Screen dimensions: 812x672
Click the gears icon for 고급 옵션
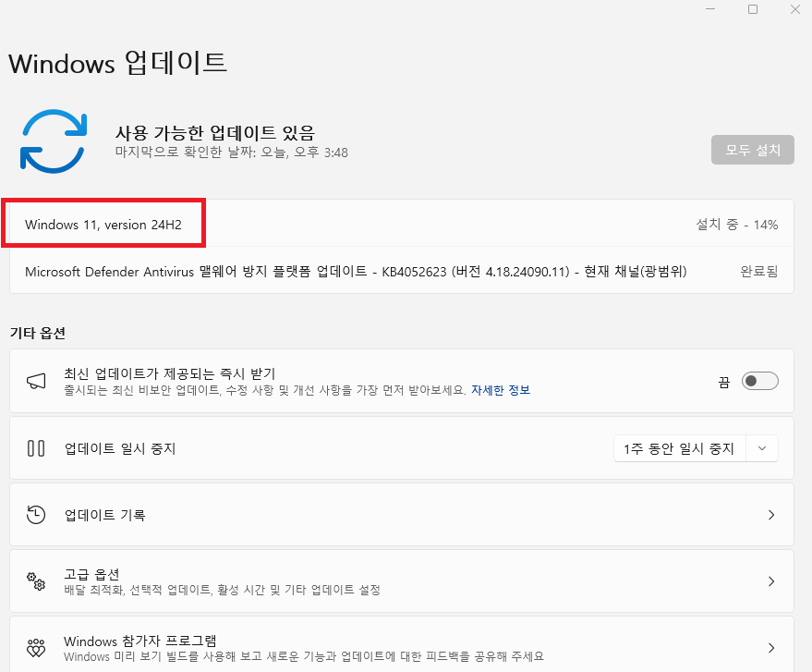tap(36, 580)
